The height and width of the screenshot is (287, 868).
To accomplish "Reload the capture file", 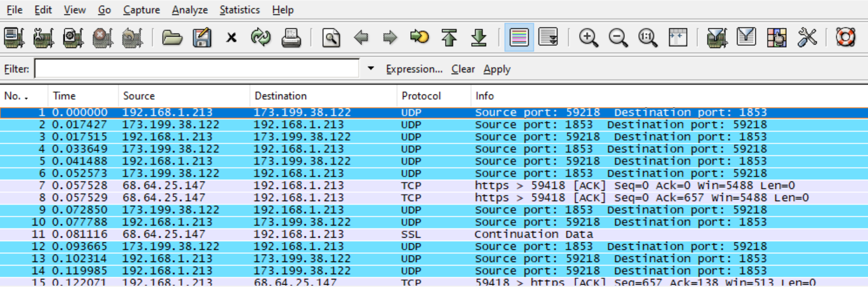I will pos(261,38).
